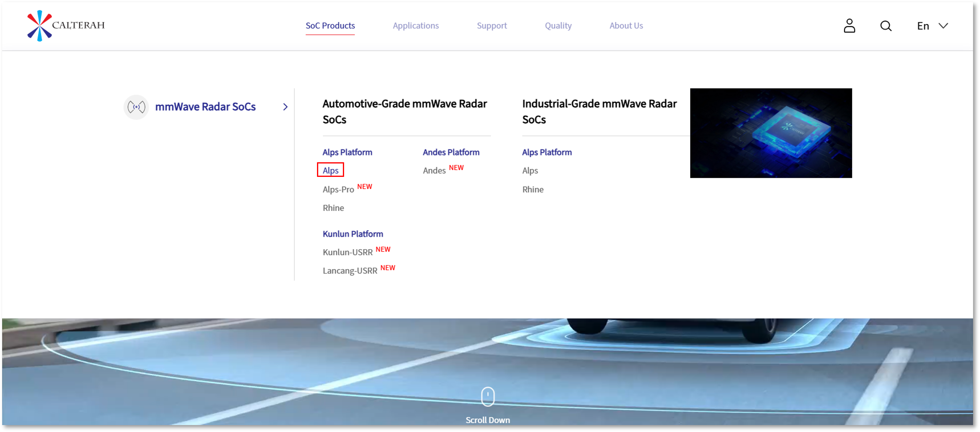Click the Andes Platform heading
Viewport: 980px width, 432px height.
(x=451, y=152)
